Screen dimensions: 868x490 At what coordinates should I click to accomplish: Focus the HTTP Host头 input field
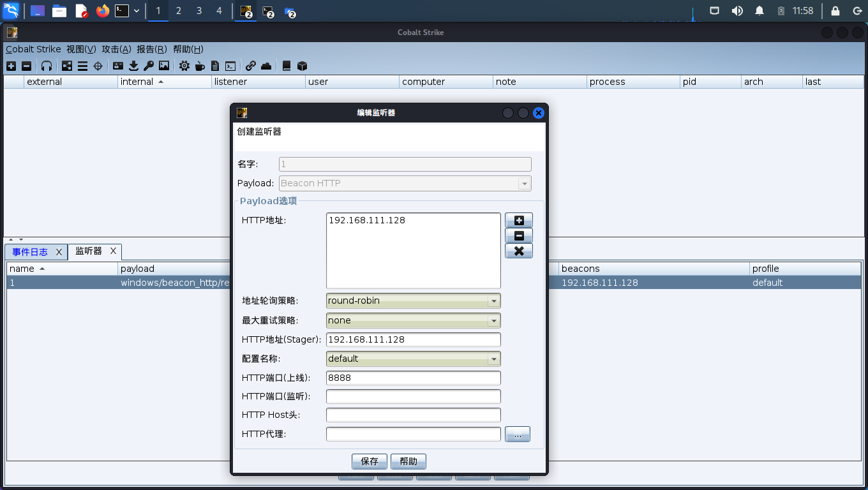click(414, 415)
